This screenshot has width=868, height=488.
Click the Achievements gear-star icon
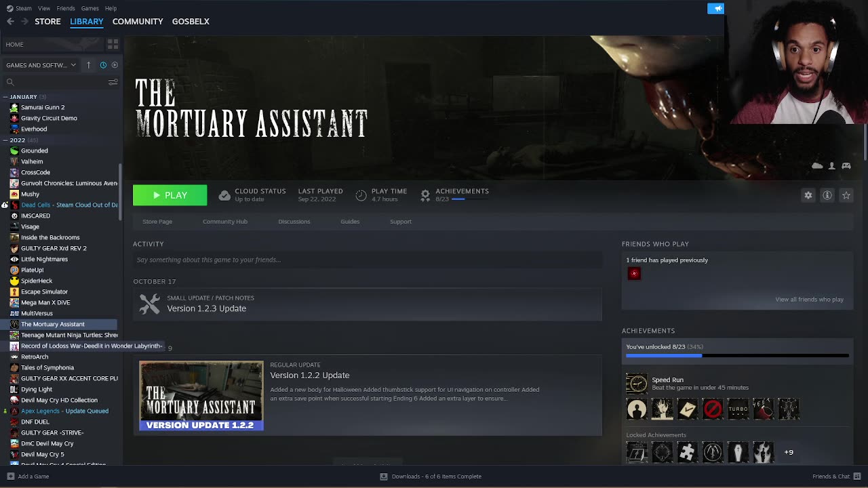pyautogui.click(x=425, y=195)
